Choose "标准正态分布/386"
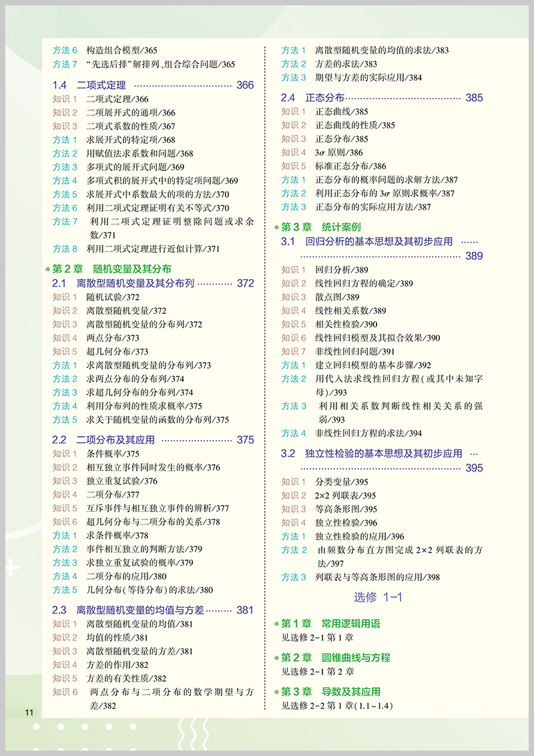This screenshot has width=534, height=756. pyautogui.click(x=351, y=166)
